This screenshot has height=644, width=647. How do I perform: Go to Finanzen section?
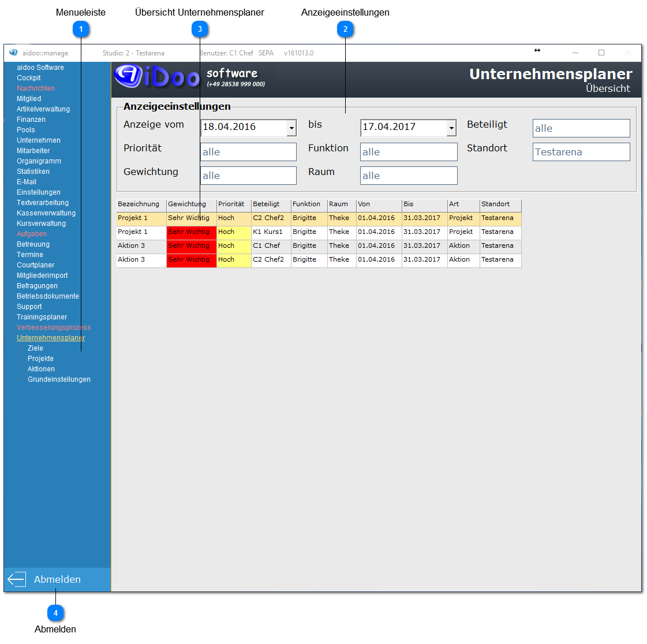click(x=31, y=120)
